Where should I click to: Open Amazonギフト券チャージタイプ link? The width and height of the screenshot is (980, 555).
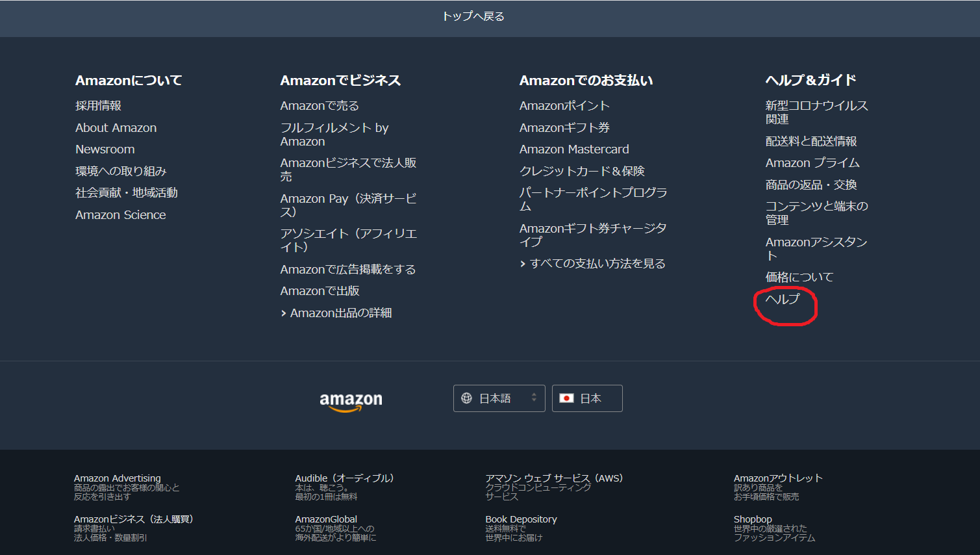pos(593,235)
